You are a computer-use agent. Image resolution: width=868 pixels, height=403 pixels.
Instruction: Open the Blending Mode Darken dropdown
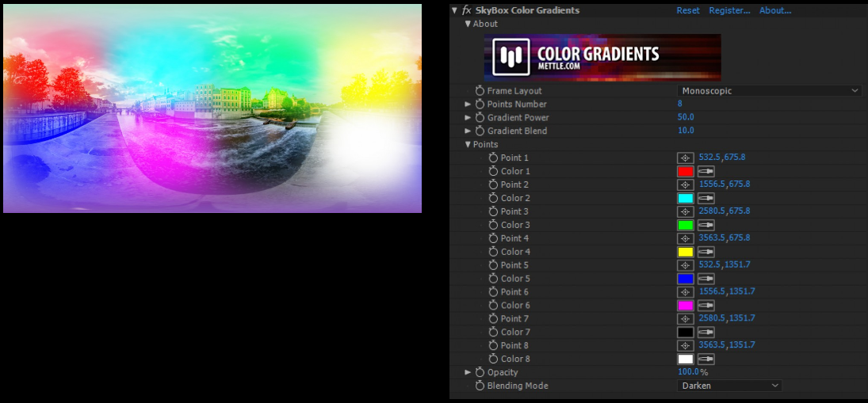click(x=729, y=386)
